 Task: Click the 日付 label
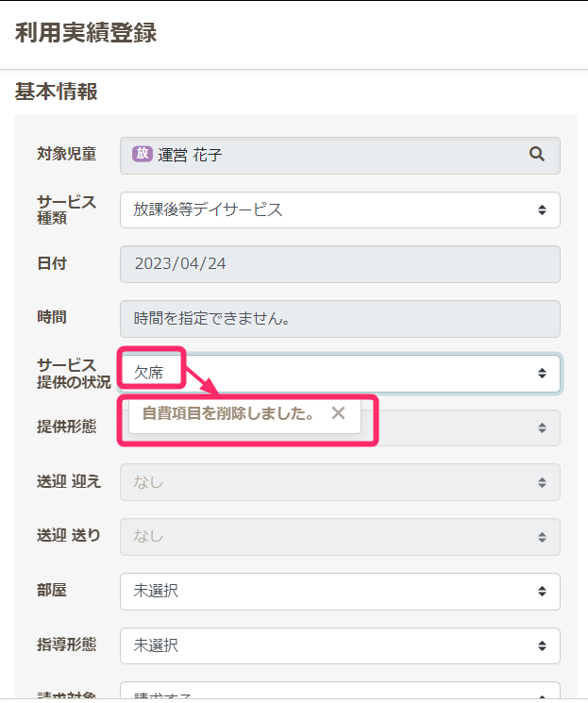[52, 263]
